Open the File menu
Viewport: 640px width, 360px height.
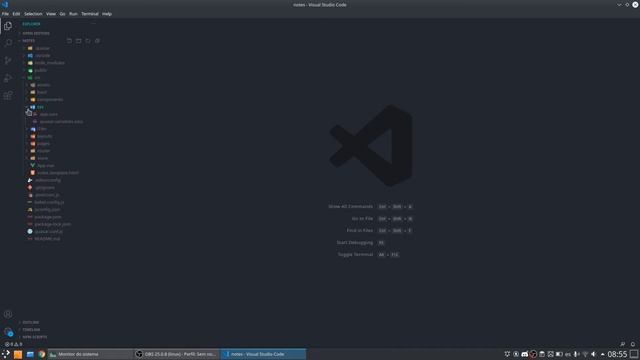(5, 14)
